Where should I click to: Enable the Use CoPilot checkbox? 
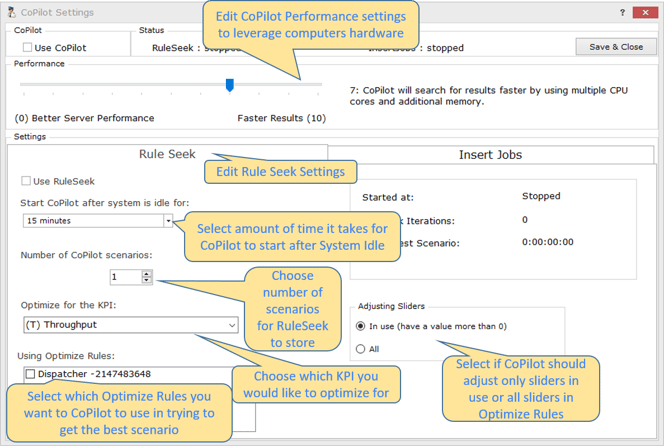click(x=28, y=47)
